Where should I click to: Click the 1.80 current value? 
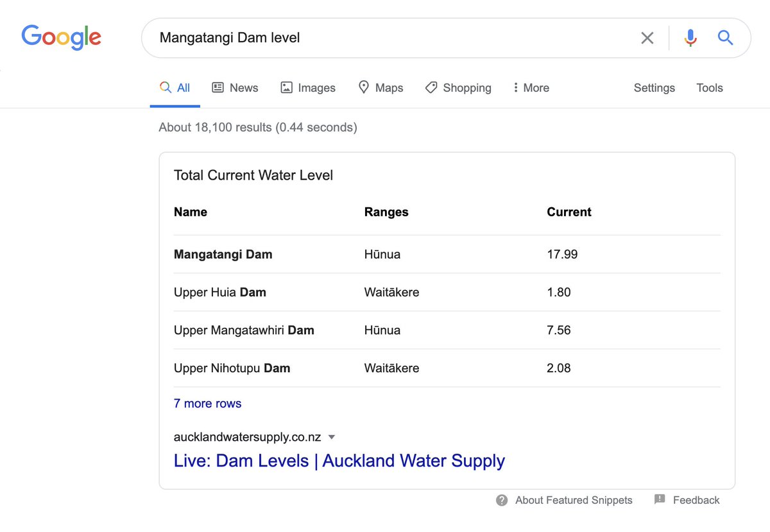point(559,293)
